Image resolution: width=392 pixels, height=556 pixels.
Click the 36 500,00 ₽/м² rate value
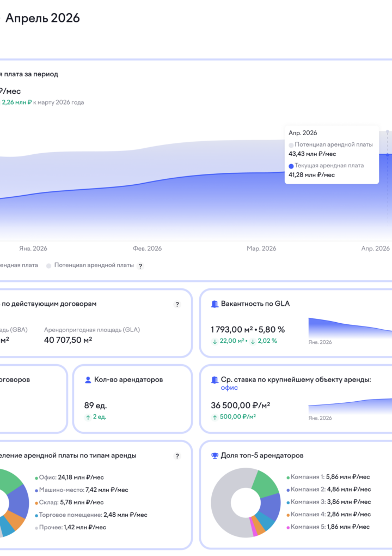click(241, 406)
